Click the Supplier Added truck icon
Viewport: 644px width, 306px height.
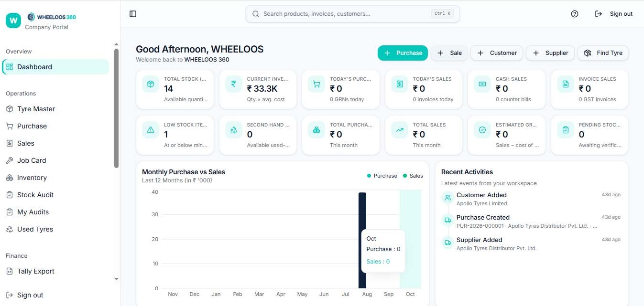click(448, 243)
